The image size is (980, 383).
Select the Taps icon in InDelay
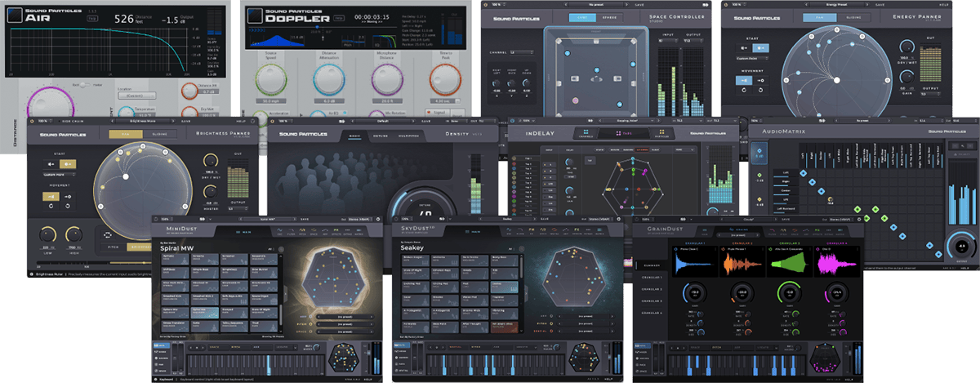(x=619, y=131)
